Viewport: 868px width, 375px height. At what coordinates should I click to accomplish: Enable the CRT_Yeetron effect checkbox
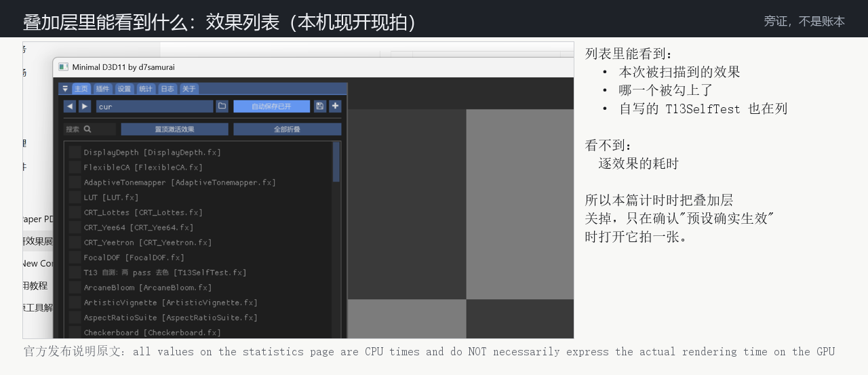[x=75, y=242]
